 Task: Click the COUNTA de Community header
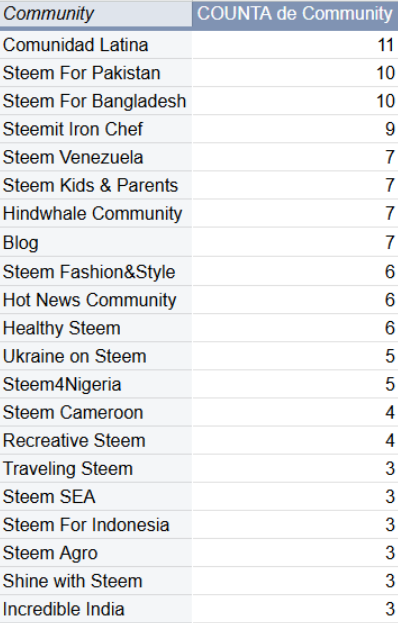point(295,14)
